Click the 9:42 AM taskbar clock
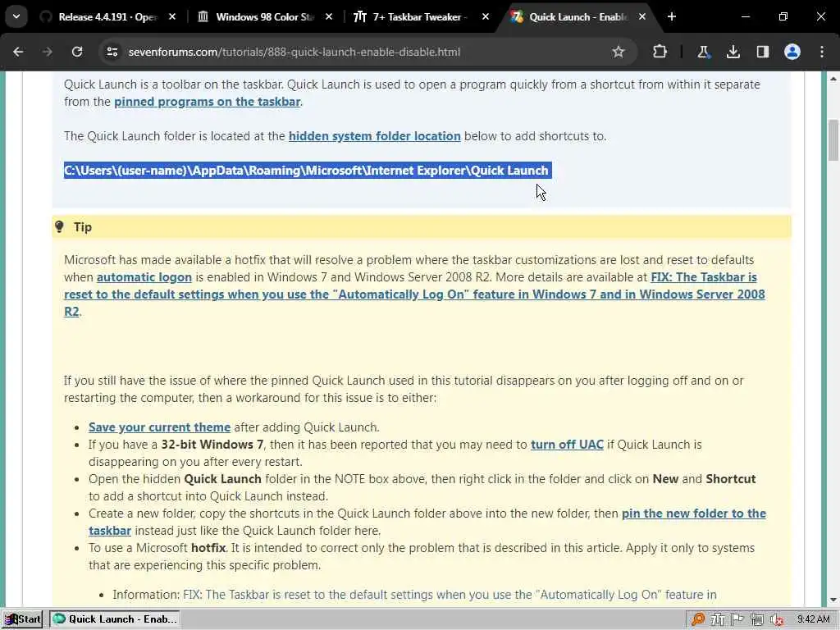Screen dimensions: 840x630 click(x=813, y=620)
